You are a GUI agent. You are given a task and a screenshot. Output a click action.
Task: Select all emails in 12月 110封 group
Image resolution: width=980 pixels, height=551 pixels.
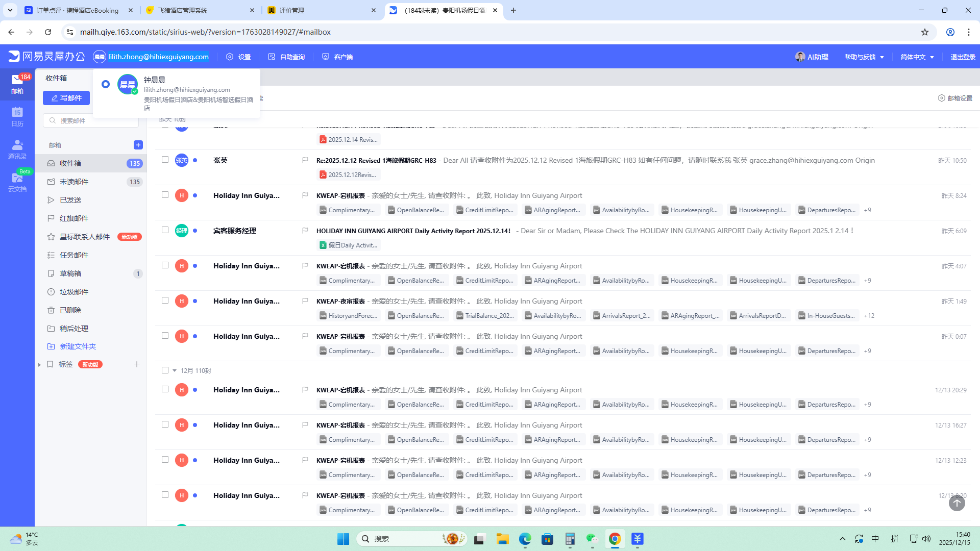(165, 370)
